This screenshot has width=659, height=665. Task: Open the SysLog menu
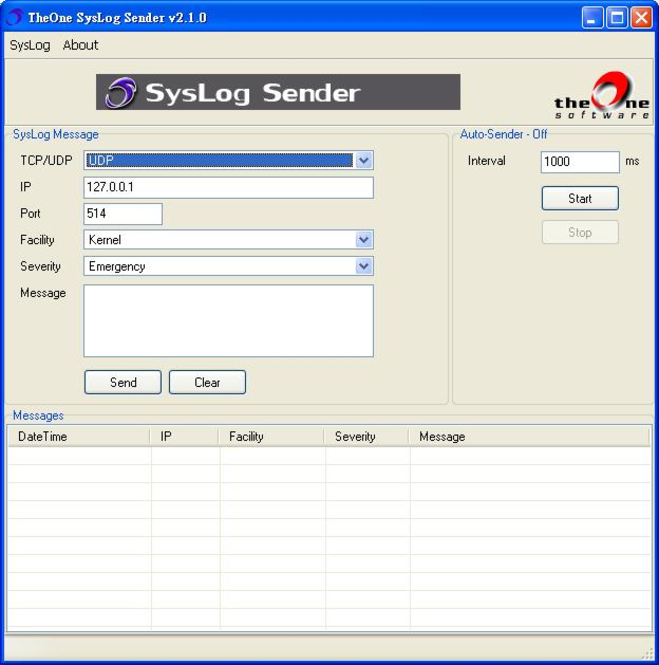30,45
